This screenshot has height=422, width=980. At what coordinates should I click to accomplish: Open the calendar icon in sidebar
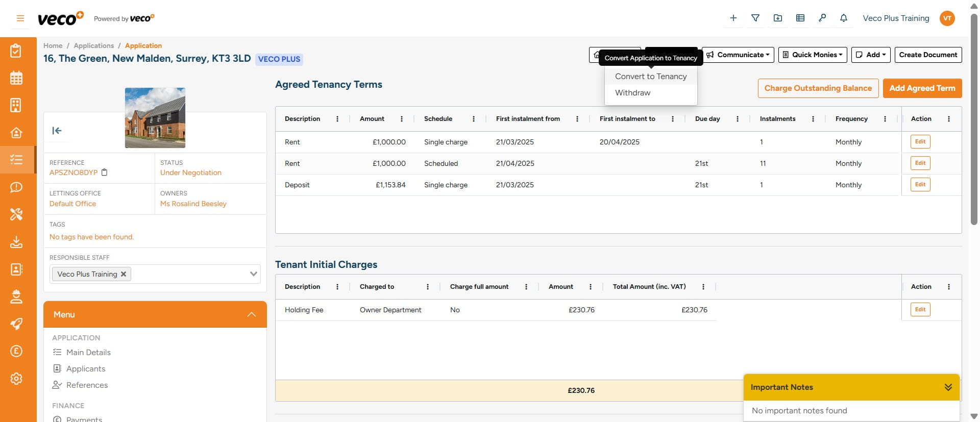pos(16,78)
